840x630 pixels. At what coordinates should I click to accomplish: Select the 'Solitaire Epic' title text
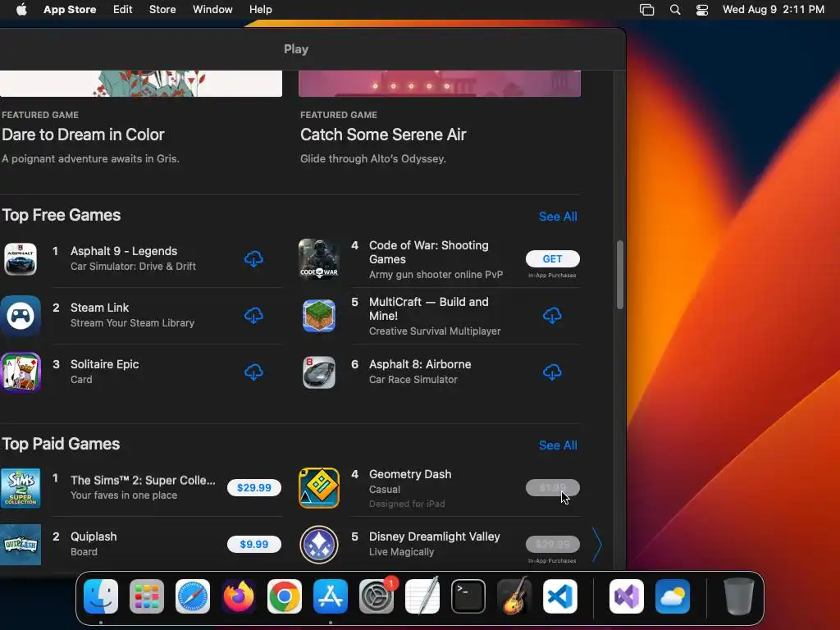[x=104, y=364]
